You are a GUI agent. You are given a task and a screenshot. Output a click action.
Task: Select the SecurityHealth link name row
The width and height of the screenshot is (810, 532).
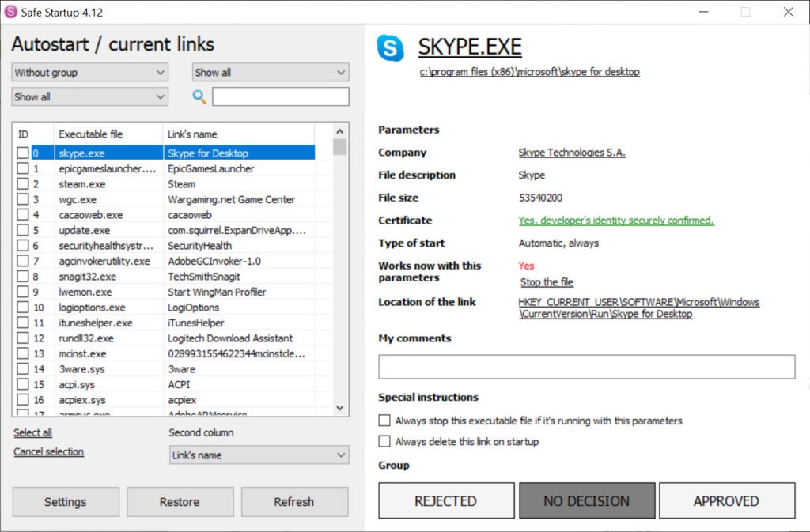199,246
